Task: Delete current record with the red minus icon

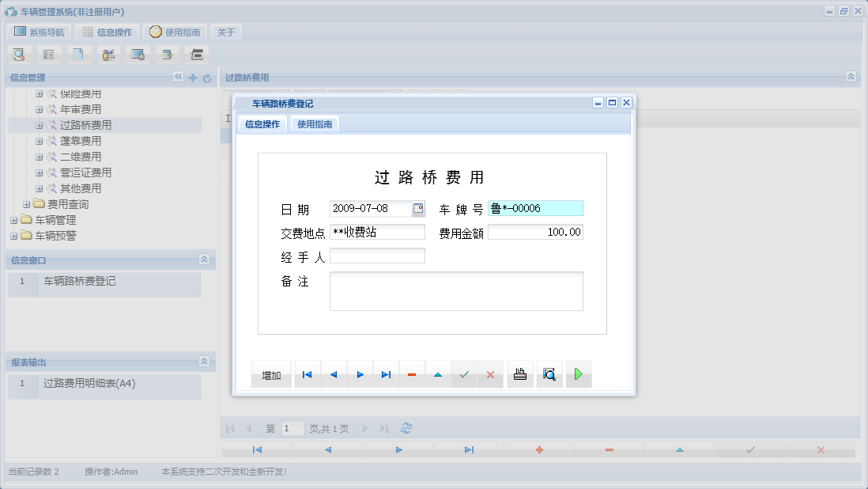Action: pyautogui.click(x=412, y=373)
